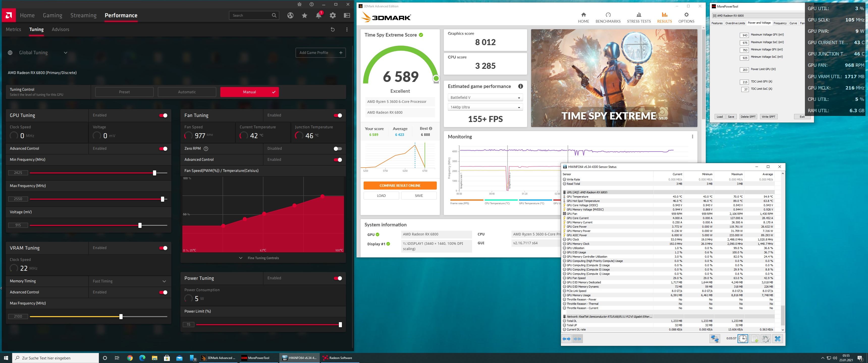Click COMPARE RESULT ONLINE button
The image size is (868, 363).
(400, 186)
